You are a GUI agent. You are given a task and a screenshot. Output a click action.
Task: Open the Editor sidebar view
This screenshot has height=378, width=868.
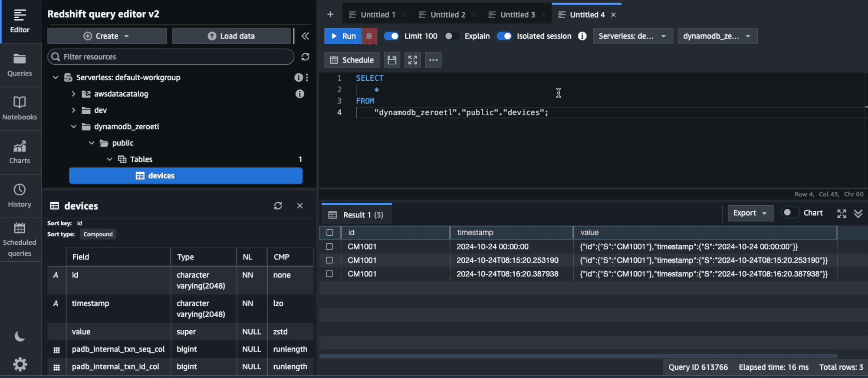coord(20,21)
